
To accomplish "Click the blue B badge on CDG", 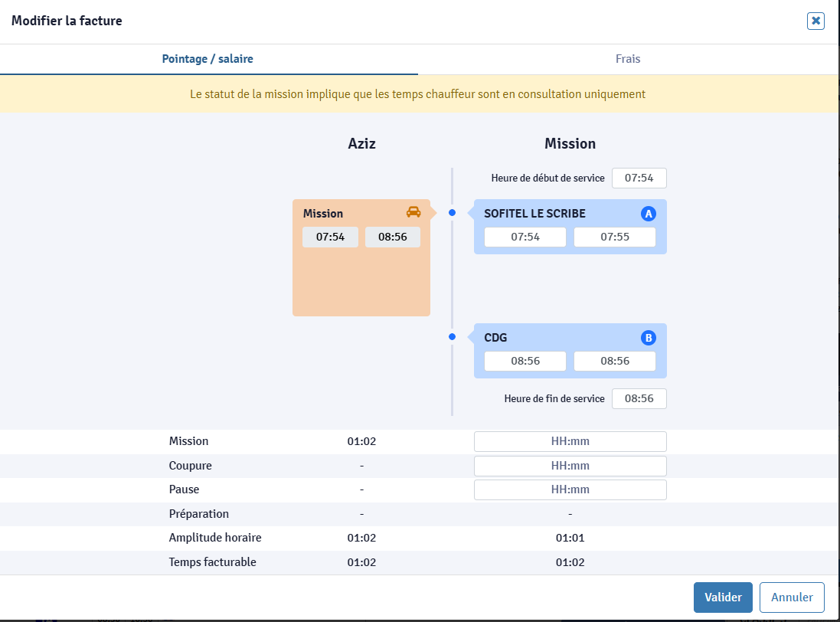I will (649, 338).
